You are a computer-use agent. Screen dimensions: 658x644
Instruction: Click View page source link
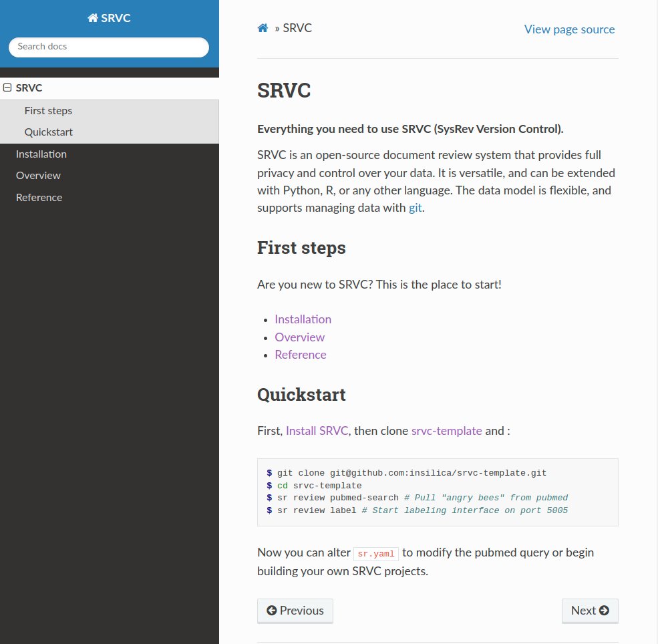[569, 29]
